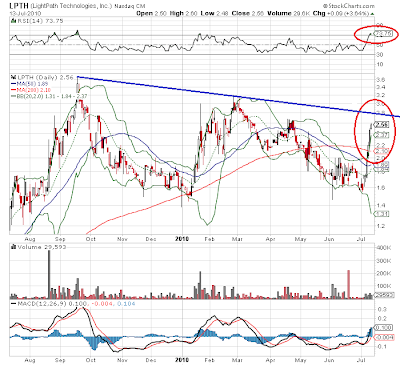
Task: Click the 3.6 price axis label
Action: point(381,80)
